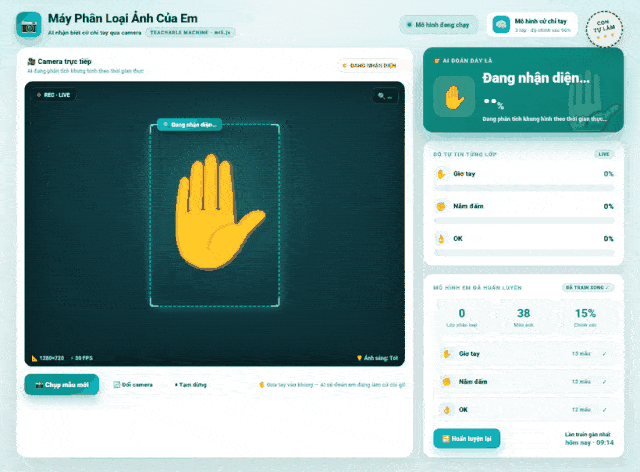The height and width of the screenshot is (472, 640).
Task: Click the magnifier zoom control in camera view
Action: [x=385, y=96]
